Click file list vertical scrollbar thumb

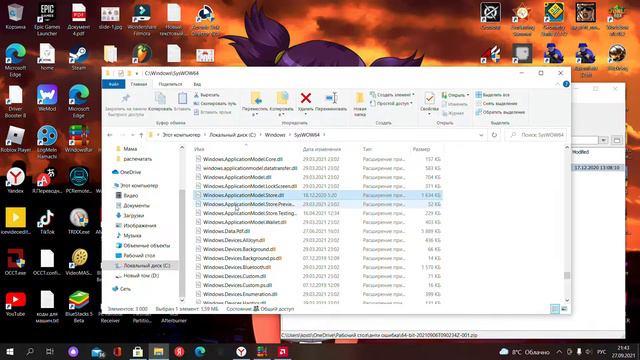click(567, 276)
